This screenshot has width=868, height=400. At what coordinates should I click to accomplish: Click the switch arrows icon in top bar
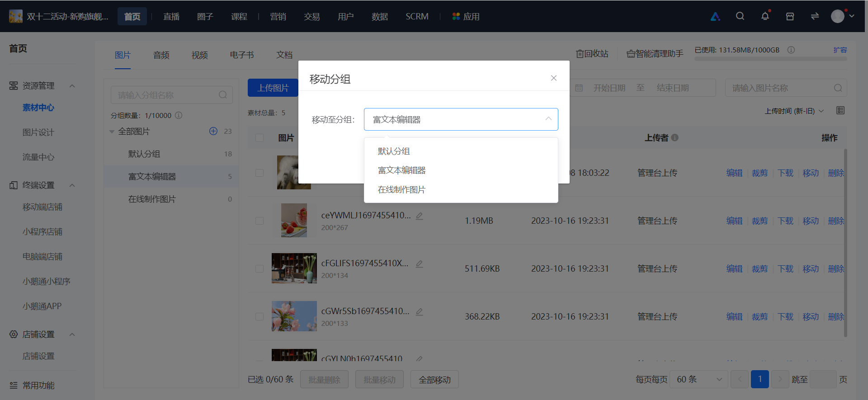click(x=815, y=16)
